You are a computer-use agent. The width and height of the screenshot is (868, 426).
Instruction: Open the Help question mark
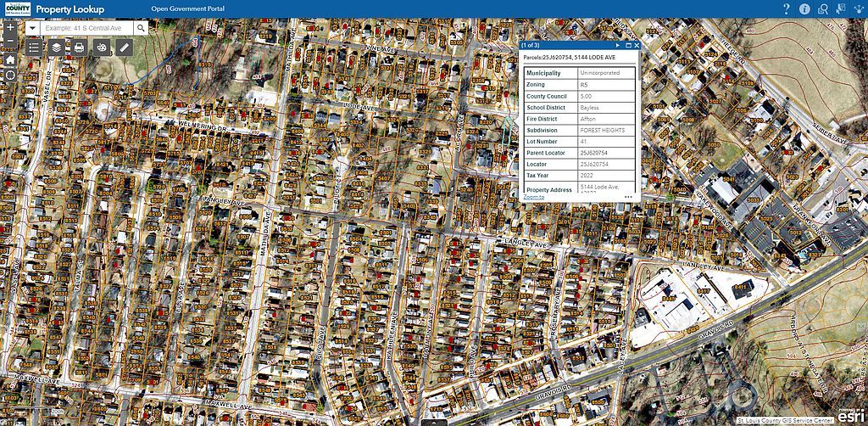click(787, 9)
